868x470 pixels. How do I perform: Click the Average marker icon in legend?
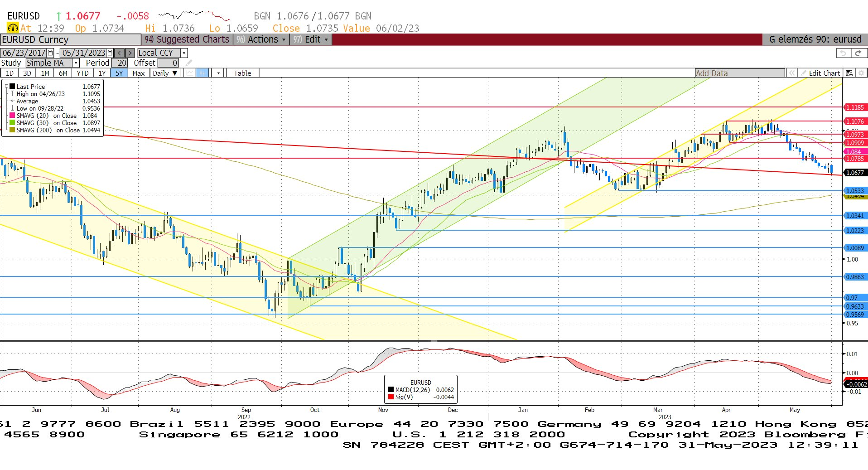[x=13, y=101]
